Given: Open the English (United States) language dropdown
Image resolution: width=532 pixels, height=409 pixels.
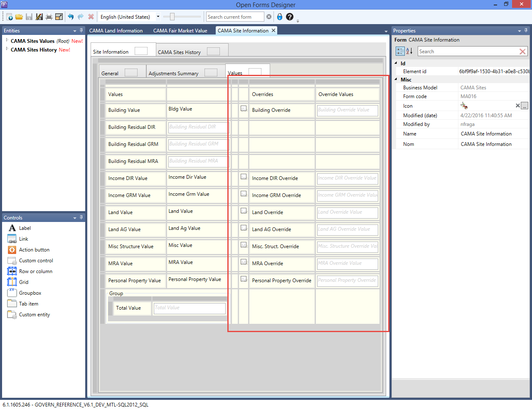Looking at the screenshot, I should coord(158,17).
